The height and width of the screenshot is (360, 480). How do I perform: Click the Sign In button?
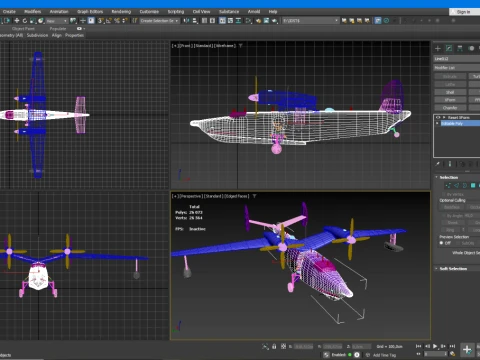[x=463, y=12]
